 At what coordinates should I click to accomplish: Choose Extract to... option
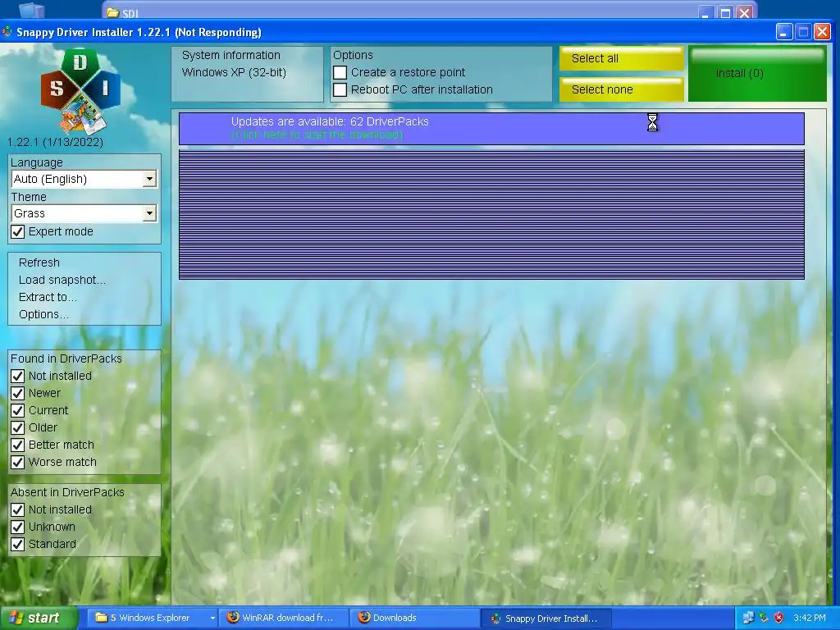point(48,297)
